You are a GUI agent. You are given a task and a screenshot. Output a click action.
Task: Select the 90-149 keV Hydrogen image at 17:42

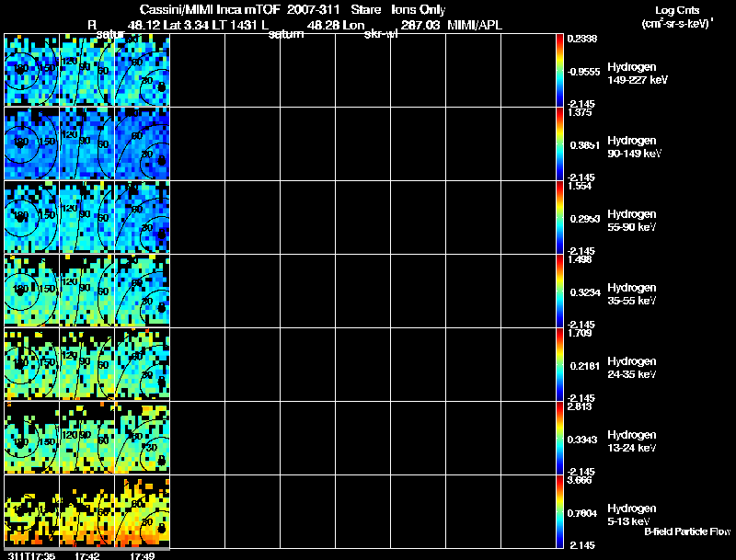[86, 143]
